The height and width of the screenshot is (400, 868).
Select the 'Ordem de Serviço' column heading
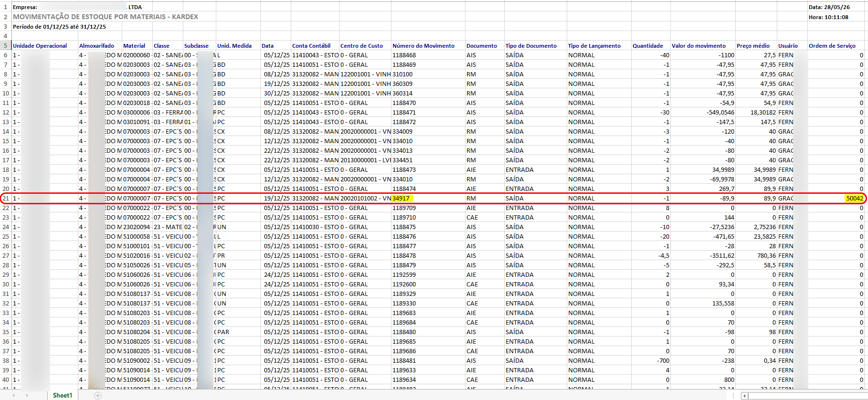pyautogui.click(x=832, y=46)
